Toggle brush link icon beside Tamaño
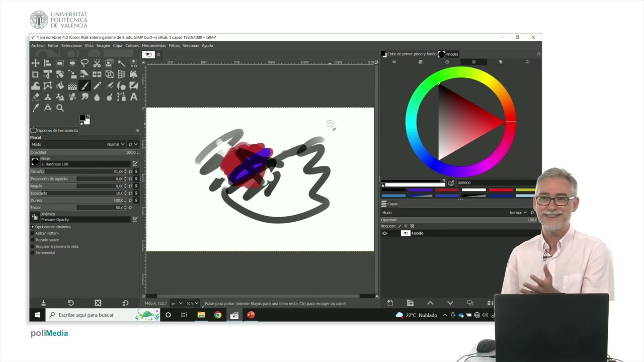Viewport: 644px width, 362px height. click(136, 171)
